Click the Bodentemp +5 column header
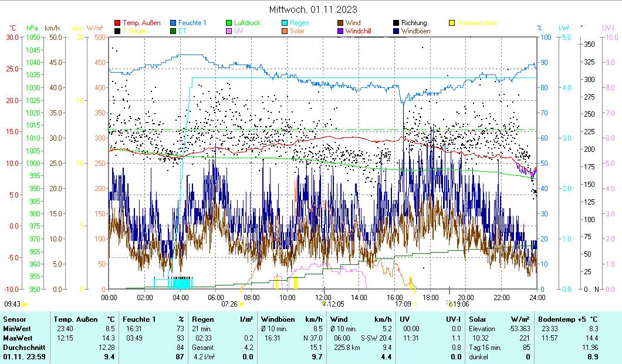This screenshot has height=364, width=622. tap(563, 319)
